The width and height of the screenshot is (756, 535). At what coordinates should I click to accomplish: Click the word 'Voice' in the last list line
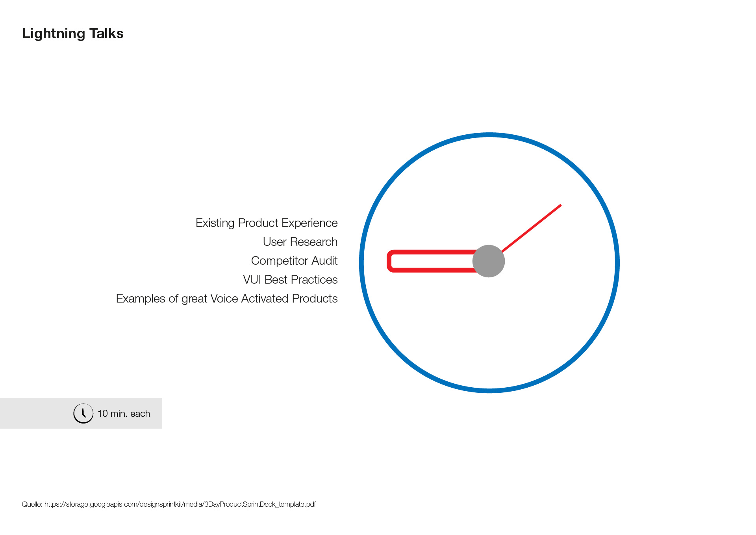coord(224,299)
